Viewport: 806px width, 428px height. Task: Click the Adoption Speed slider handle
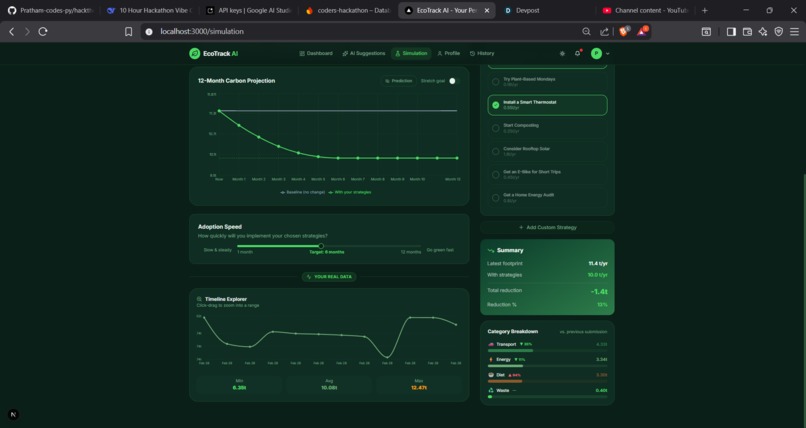[321, 246]
